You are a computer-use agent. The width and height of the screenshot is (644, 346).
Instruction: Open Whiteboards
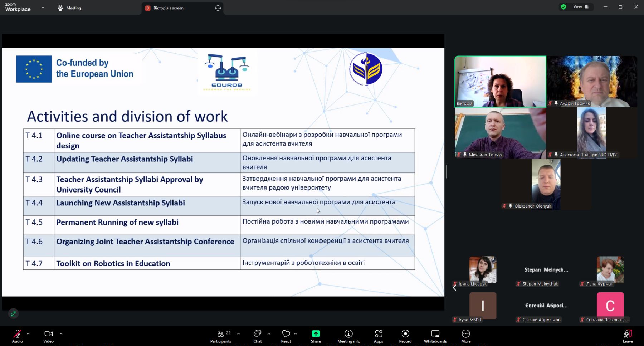click(x=435, y=336)
